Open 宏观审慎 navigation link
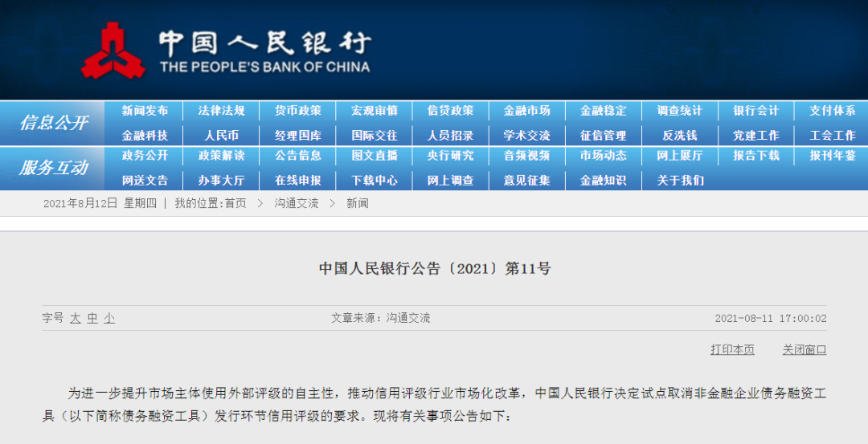The image size is (868, 444). (375, 111)
